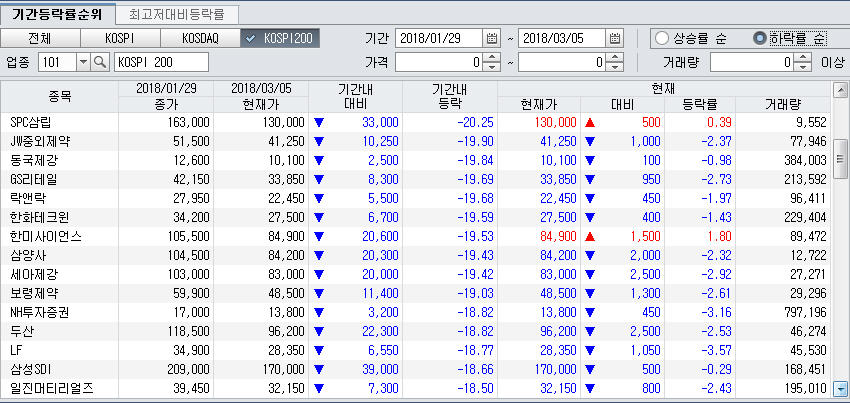Click the KOSPI 200 industry name field

pos(162,62)
